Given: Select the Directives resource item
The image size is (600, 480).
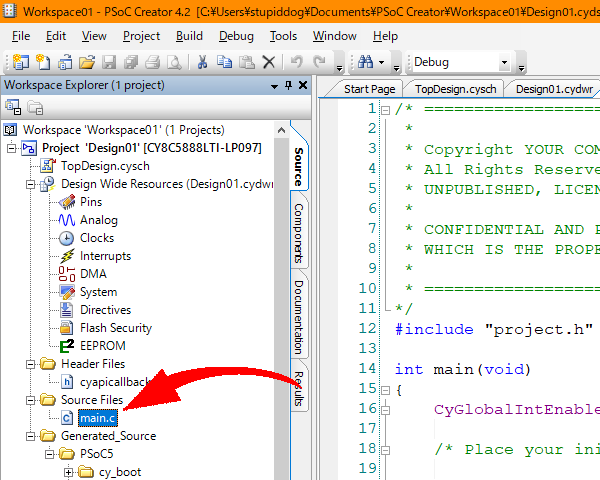Looking at the screenshot, I should tap(105, 310).
